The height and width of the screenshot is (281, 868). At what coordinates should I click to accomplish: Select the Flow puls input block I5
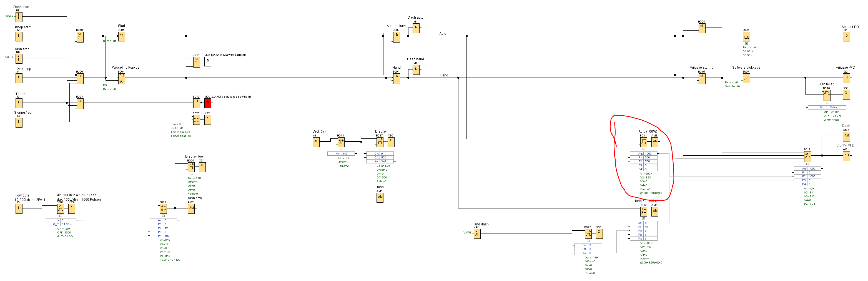tap(19, 208)
